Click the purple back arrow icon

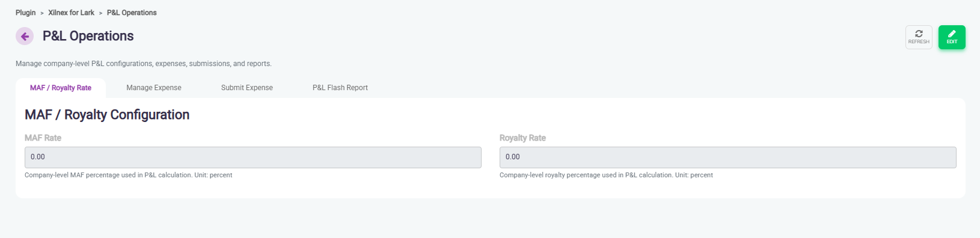point(25,36)
